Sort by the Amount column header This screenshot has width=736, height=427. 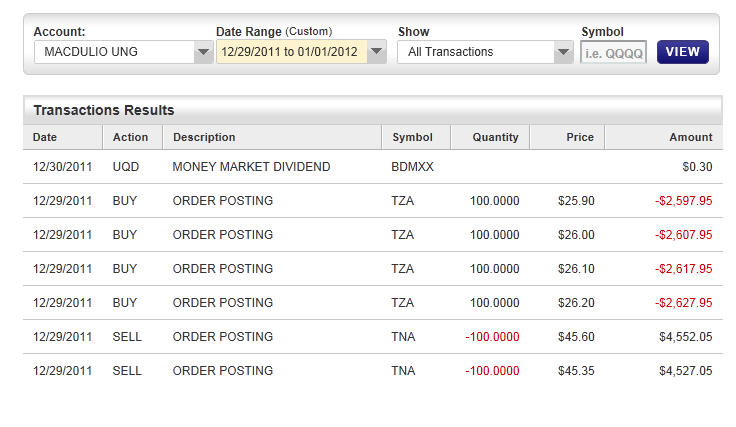691,137
